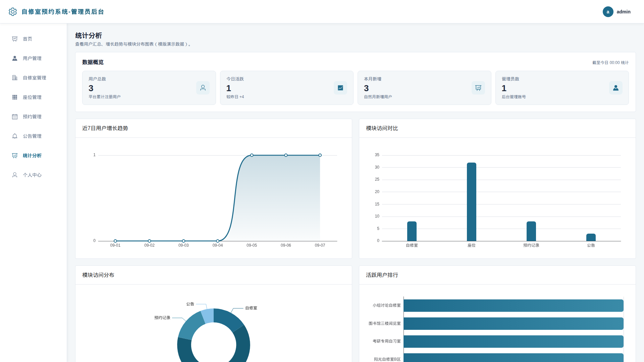The image size is (644, 362).
Task: Click the 今日活跃 label
Action: click(x=235, y=79)
